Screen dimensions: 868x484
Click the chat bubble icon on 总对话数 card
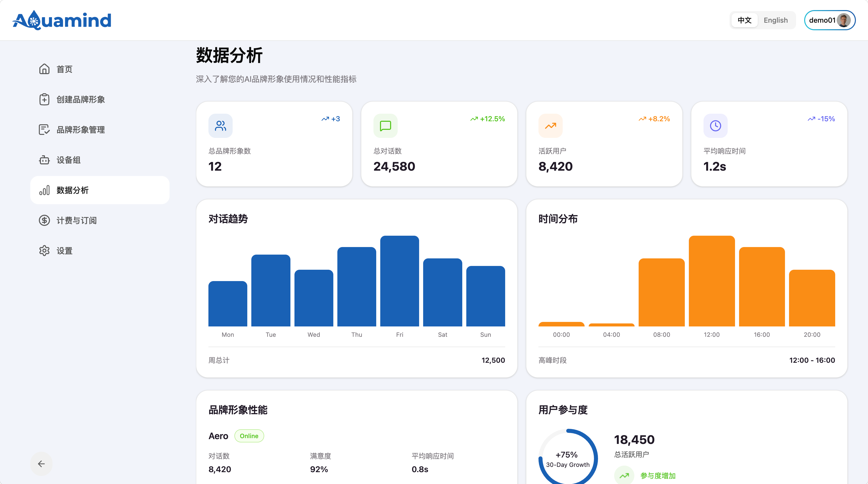point(386,126)
